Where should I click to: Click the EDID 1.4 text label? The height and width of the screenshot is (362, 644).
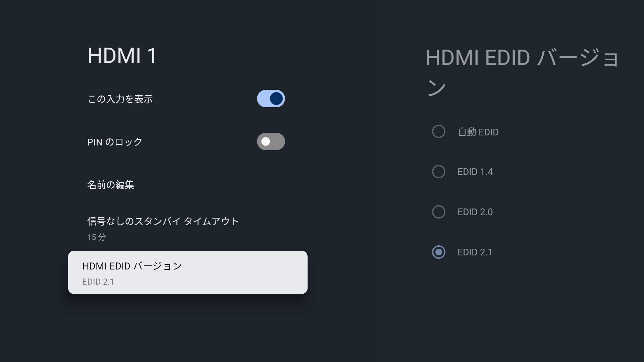475,172
